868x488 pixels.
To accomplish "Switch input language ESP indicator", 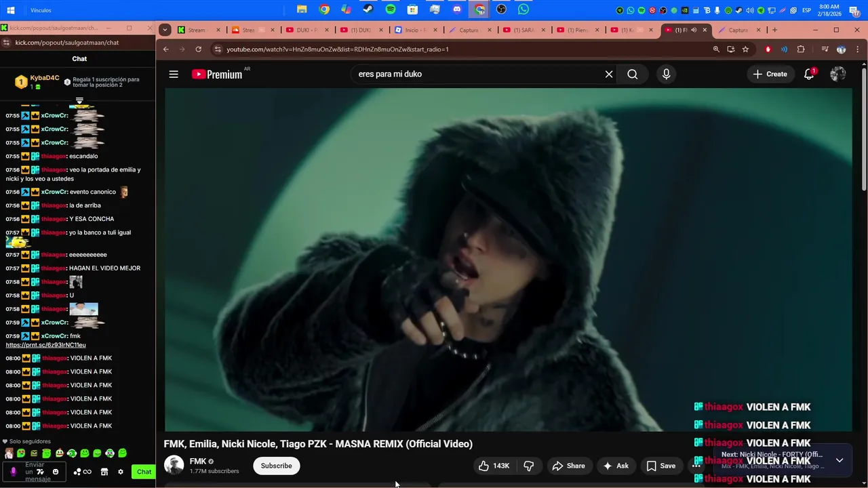I will (807, 10).
